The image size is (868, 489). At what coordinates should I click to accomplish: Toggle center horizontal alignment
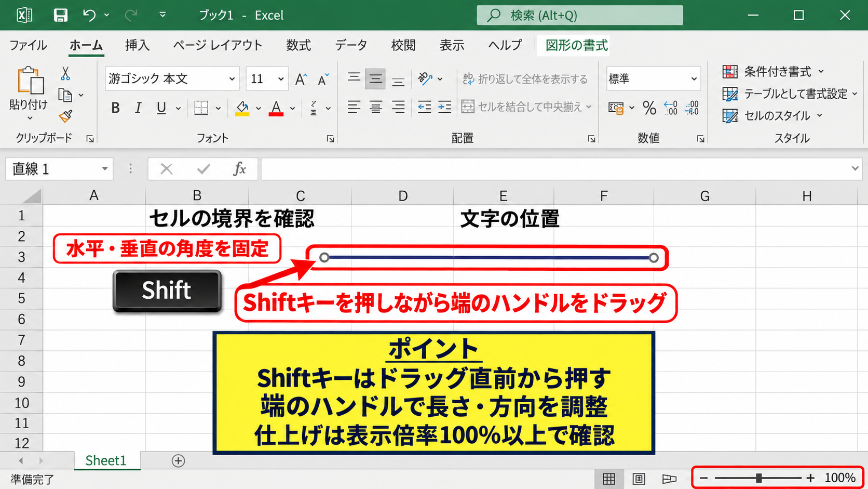click(375, 107)
